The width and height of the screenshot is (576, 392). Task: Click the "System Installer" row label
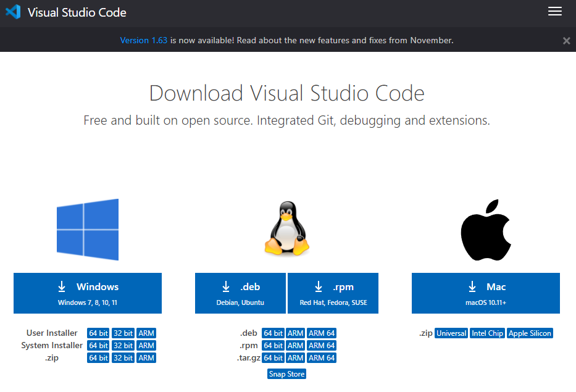52,345
